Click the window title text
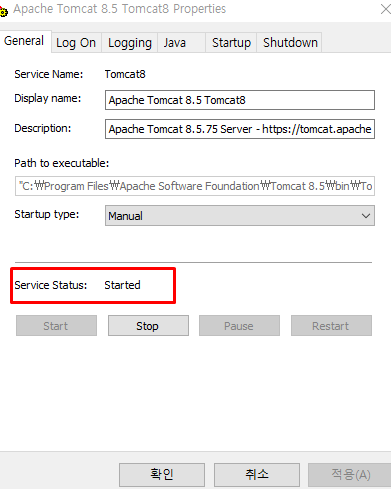Screen dimensions: 391x489 120,9
